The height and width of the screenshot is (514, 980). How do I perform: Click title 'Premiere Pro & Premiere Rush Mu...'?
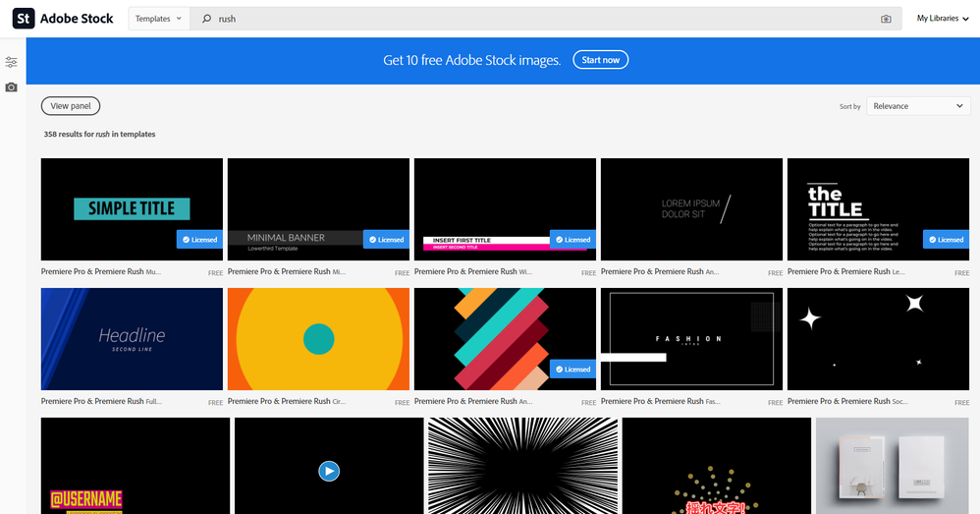101,271
